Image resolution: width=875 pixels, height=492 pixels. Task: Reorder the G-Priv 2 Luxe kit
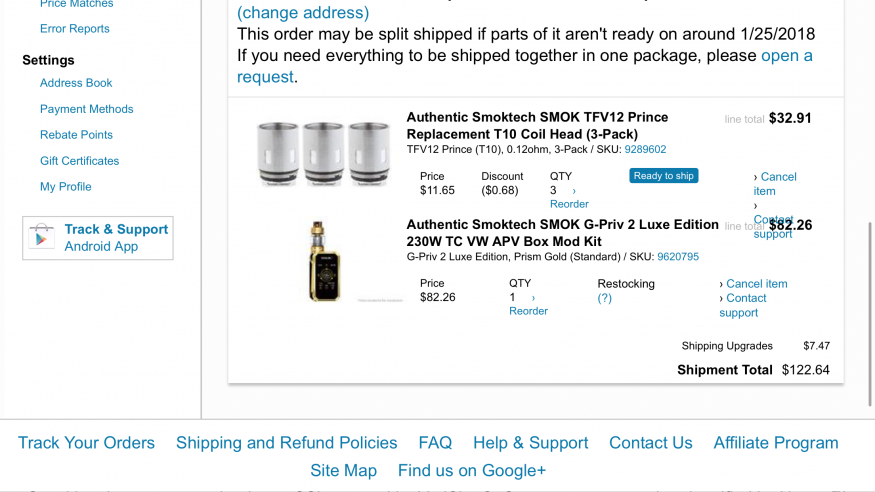(x=528, y=311)
